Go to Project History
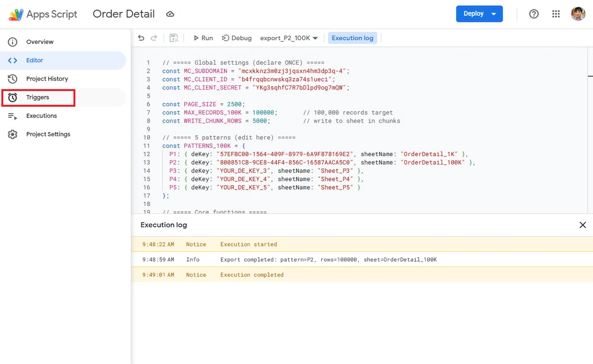 coord(63,79)
